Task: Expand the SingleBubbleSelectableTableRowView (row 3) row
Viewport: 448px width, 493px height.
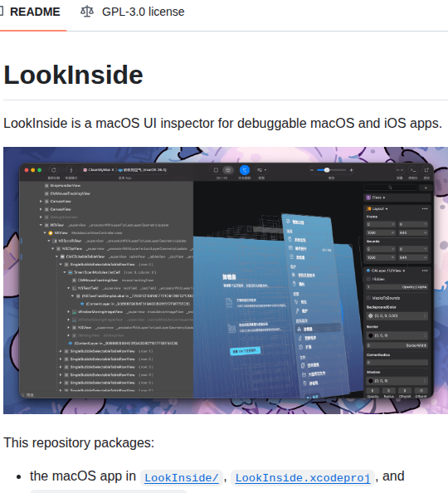Action: [x=61, y=367]
